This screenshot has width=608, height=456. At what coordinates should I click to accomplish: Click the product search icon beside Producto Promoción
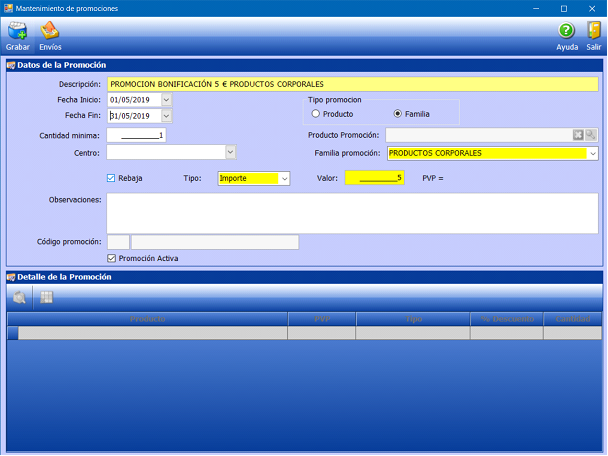tap(591, 135)
